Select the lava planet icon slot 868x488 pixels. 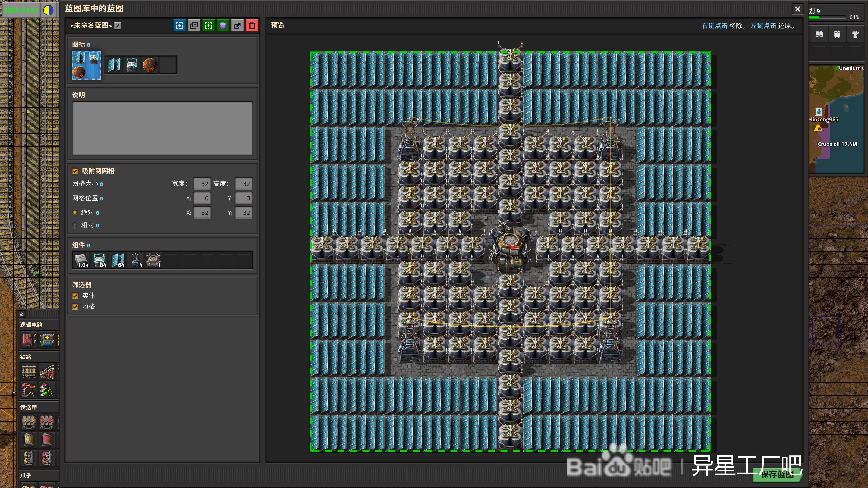point(149,65)
